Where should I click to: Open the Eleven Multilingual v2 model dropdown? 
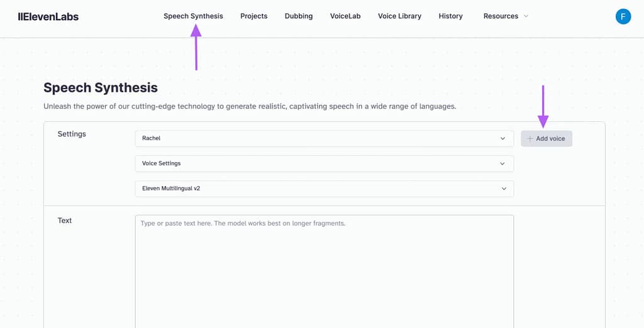[324, 189]
